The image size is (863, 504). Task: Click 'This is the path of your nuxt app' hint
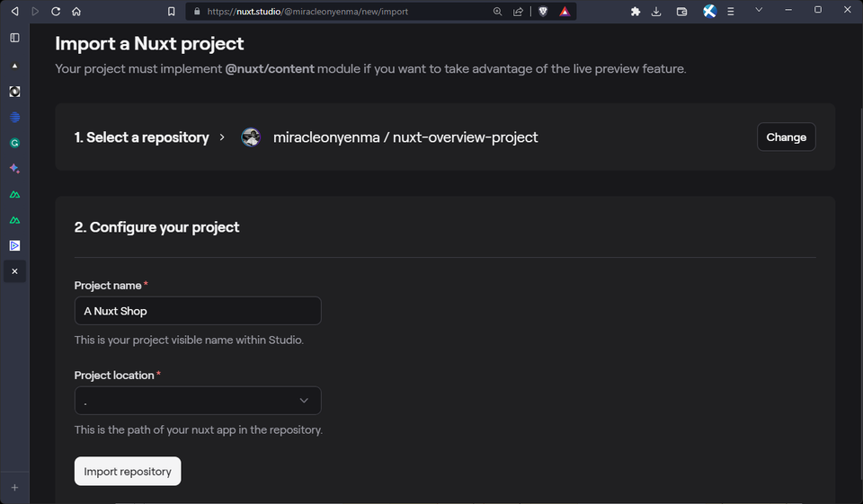click(x=198, y=429)
